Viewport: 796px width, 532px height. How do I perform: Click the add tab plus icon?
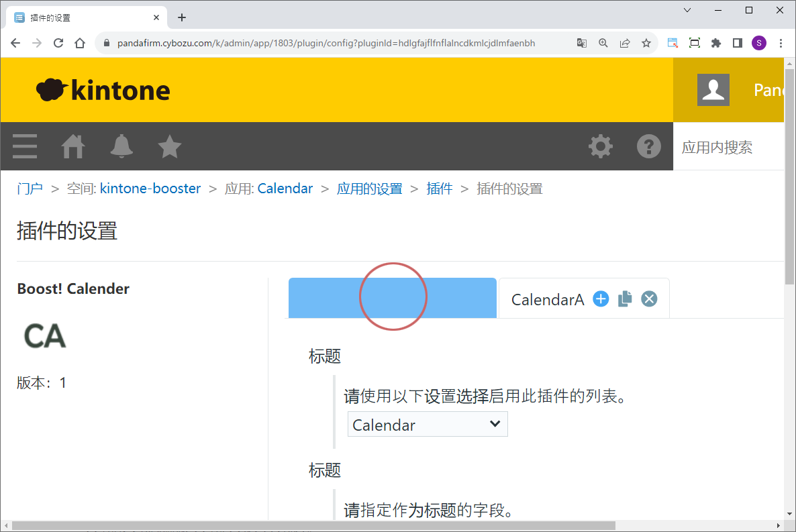(x=601, y=299)
